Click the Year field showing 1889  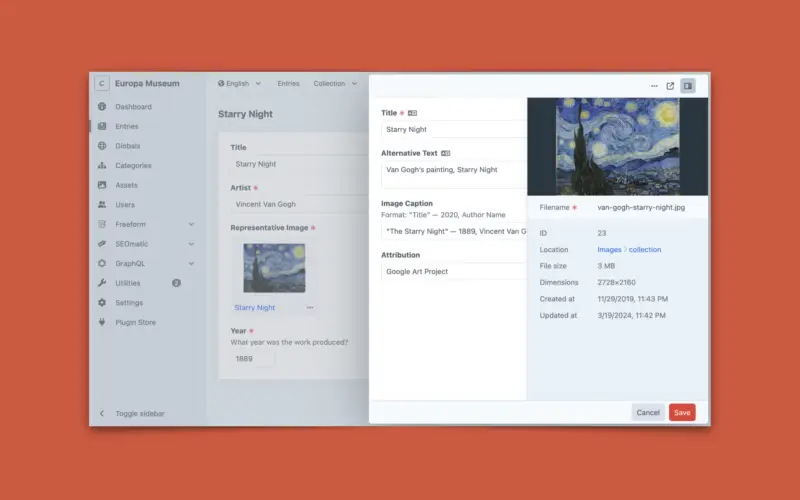[253, 359]
